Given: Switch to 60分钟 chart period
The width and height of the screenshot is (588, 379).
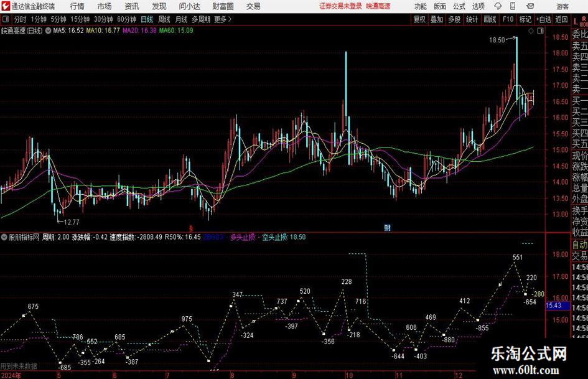Looking at the screenshot, I should click(x=126, y=19).
